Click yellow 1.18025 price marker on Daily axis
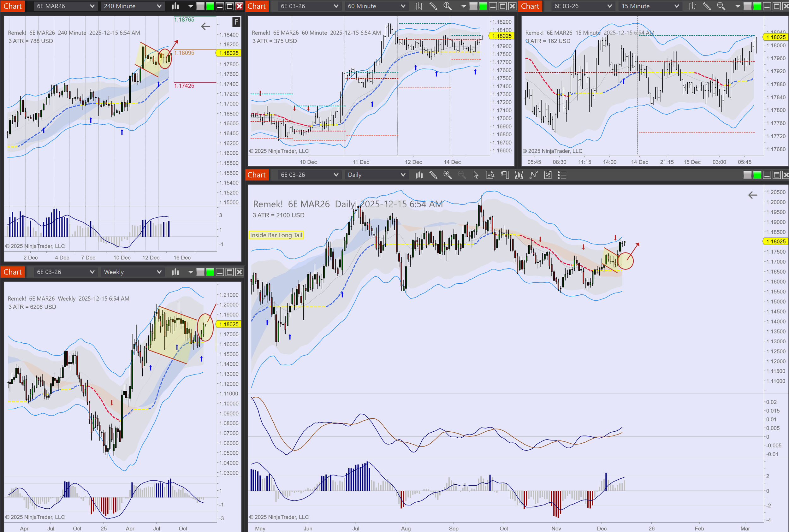This screenshot has width=789, height=532. (776, 242)
